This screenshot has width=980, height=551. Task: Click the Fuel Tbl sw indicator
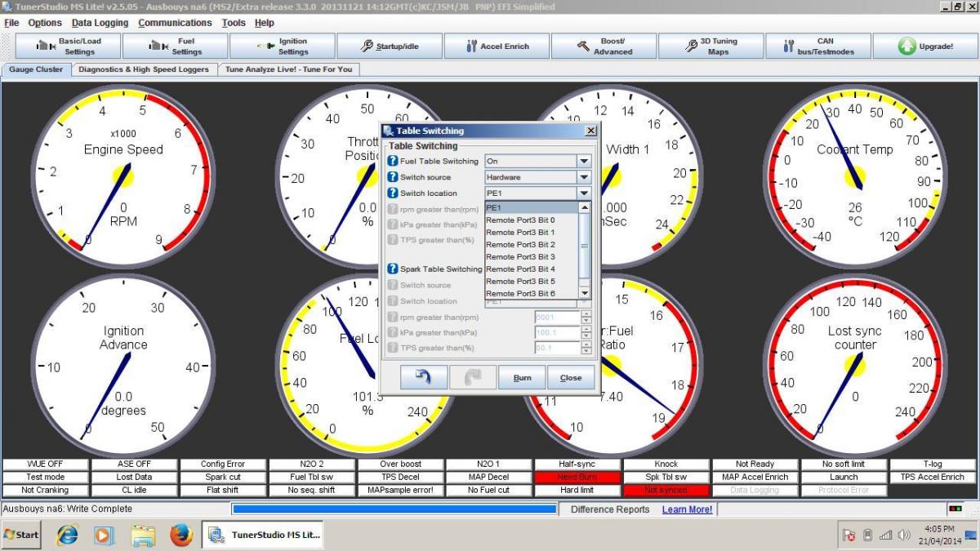click(x=311, y=477)
